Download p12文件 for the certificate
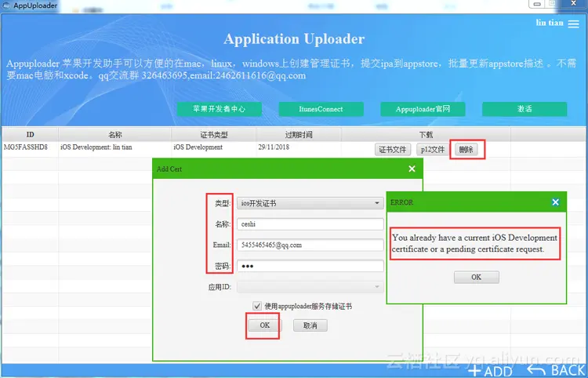588x378 pixels. coord(432,150)
